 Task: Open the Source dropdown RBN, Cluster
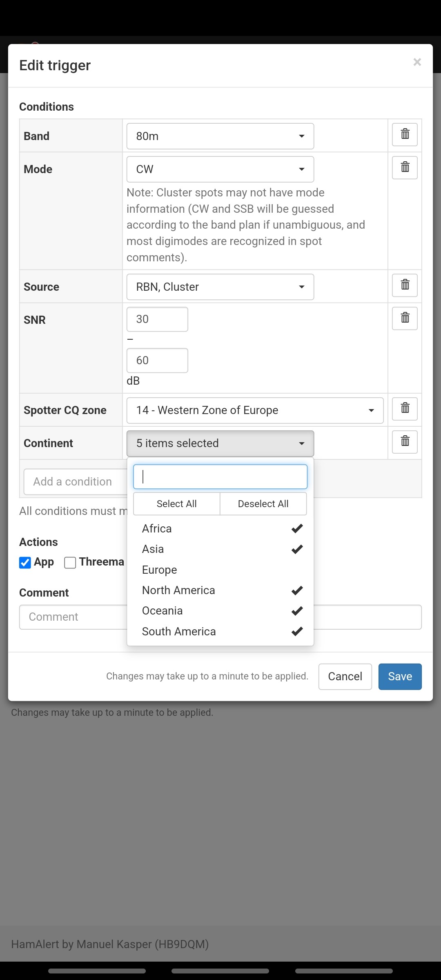click(x=220, y=287)
